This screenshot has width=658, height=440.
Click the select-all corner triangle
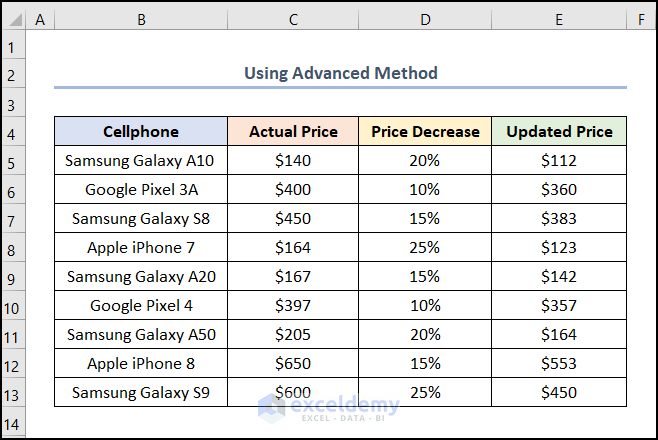pos(13,19)
